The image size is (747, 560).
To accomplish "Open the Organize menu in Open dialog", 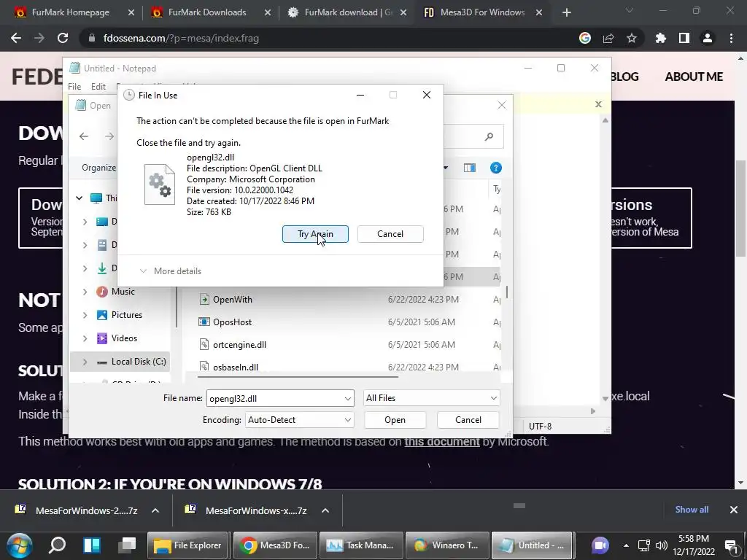I will tap(98, 168).
